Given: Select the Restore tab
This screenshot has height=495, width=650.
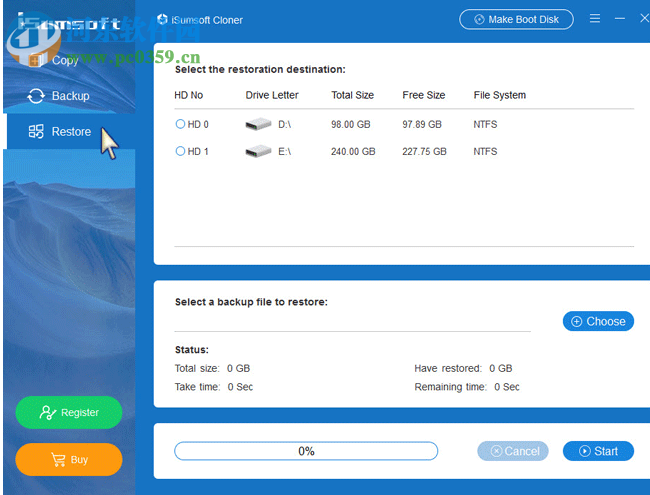Looking at the screenshot, I should [69, 131].
